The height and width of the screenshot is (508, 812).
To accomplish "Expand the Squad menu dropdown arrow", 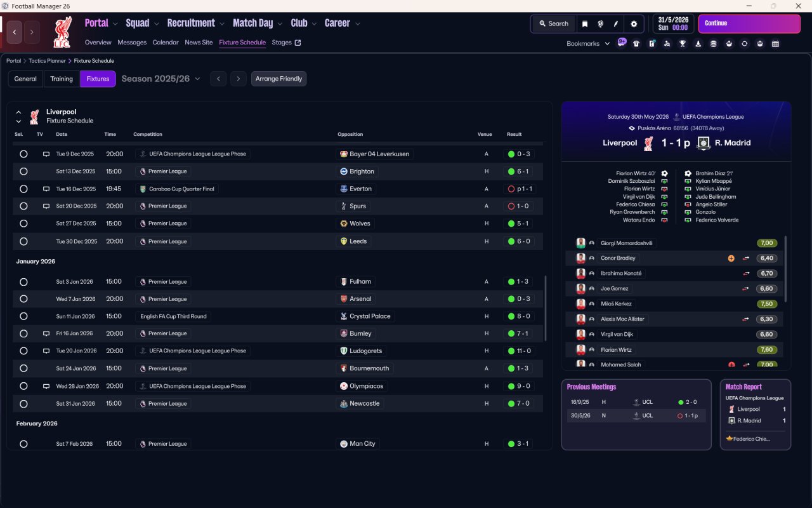I will coord(156,24).
